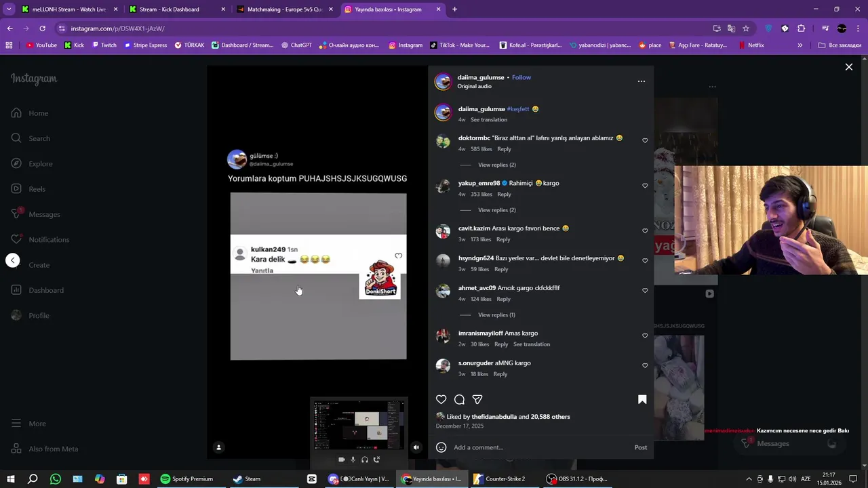This screenshot has width=868, height=488.
Task: Open Dashboard in Instagram sidebar
Action: [37, 290]
